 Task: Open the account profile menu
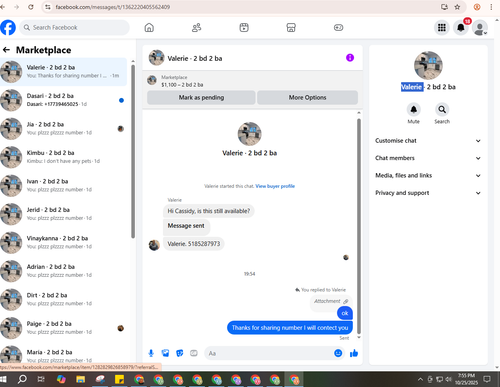coord(480,28)
